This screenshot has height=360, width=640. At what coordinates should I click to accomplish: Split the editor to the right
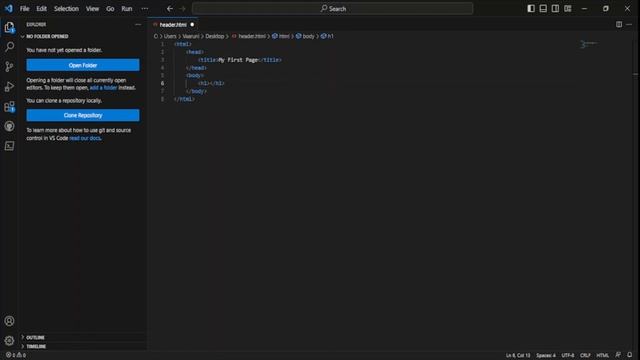(619, 24)
